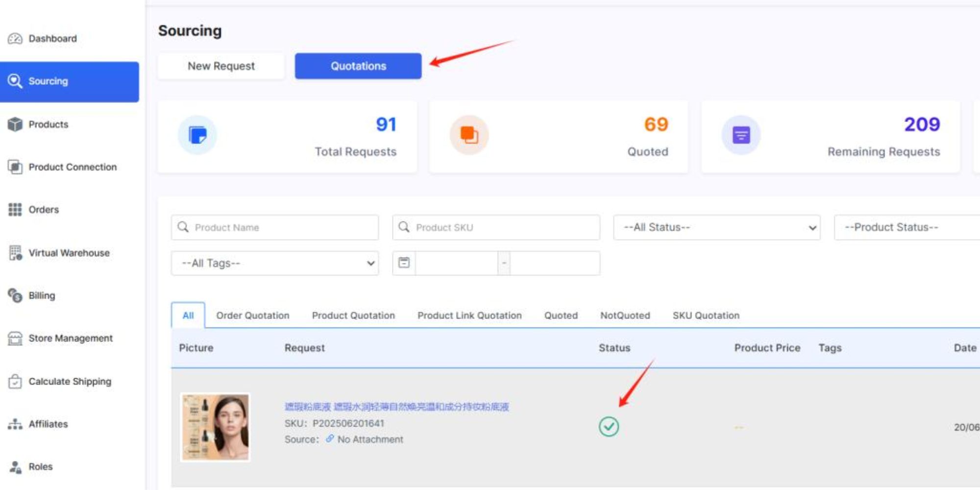Expand the All Status dropdown
The image size is (980, 490).
(716, 227)
